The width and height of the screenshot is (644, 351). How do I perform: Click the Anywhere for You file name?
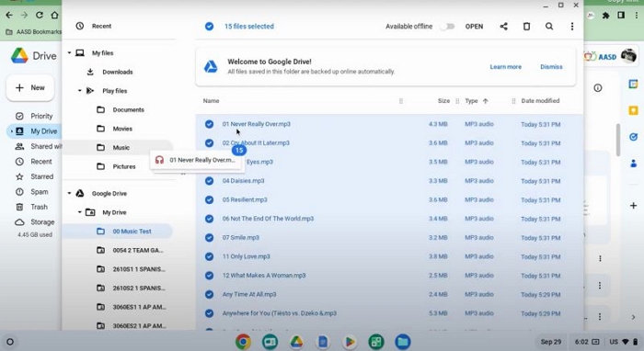pos(280,313)
